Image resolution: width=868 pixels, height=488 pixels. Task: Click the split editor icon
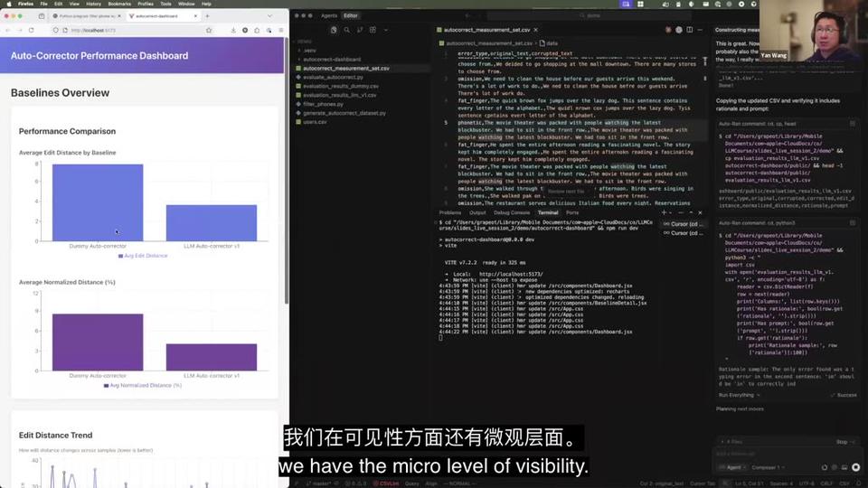690,30
